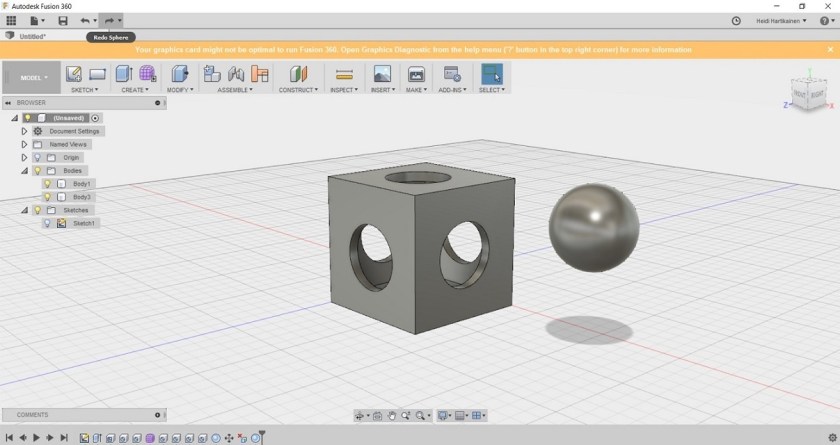Select the Measure tool under Inspect
Viewport: 840px width, 445px height.
coord(344,74)
